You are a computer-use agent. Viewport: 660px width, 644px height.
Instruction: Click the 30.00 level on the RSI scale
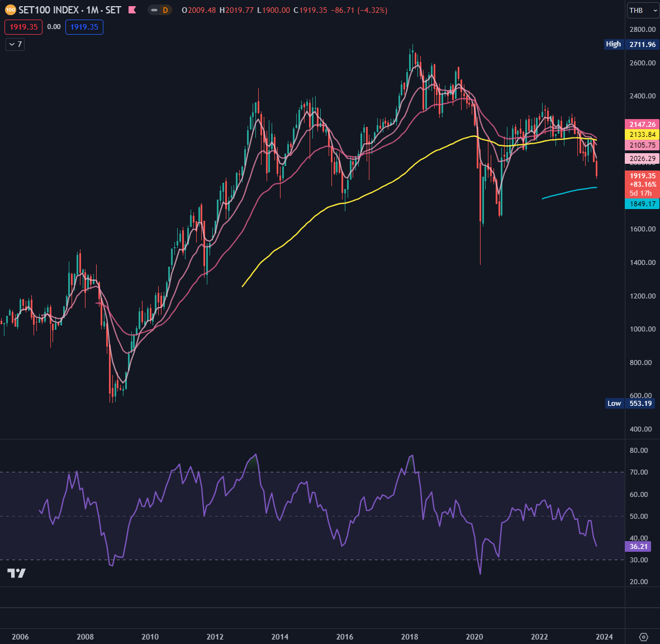pos(639,560)
